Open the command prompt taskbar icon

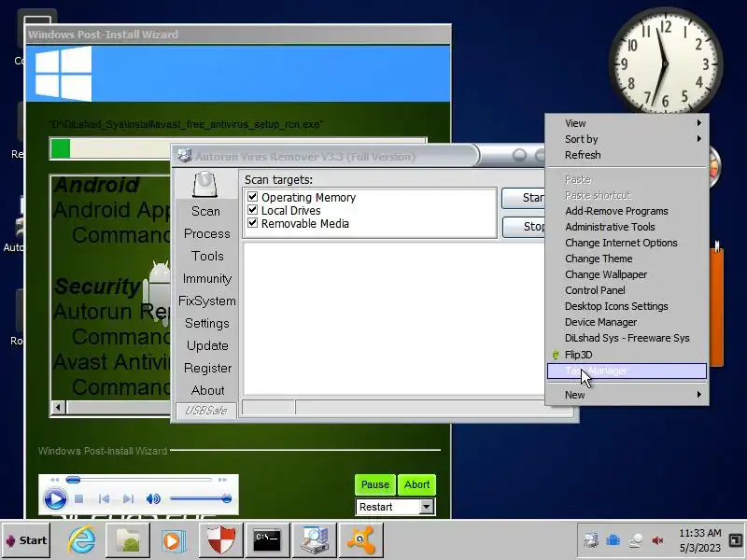267,540
